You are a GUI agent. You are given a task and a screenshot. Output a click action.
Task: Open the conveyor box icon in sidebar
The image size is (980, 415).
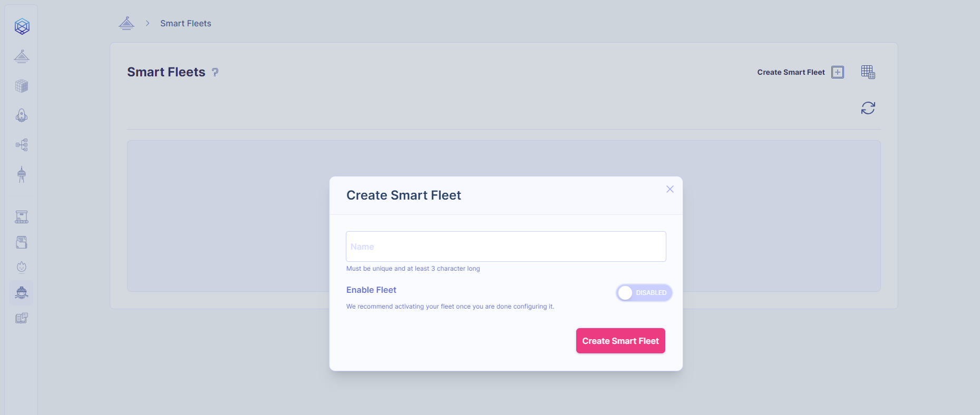pyautogui.click(x=22, y=217)
